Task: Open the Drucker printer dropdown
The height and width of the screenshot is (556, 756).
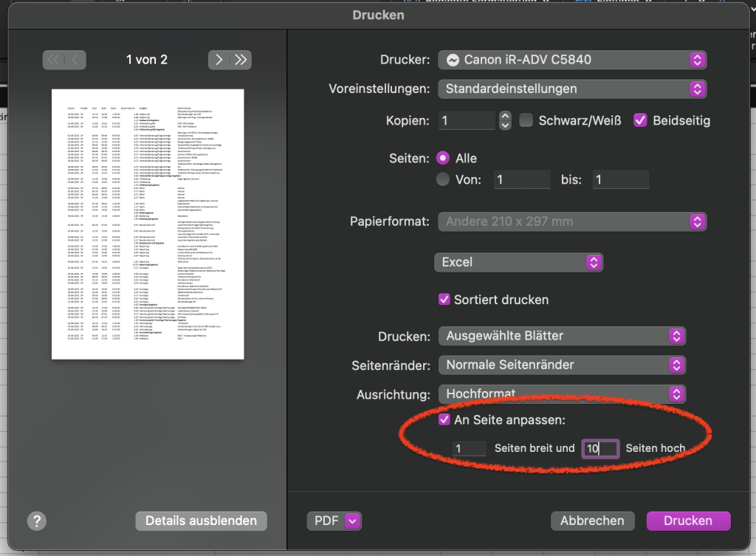Action: coord(572,60)
